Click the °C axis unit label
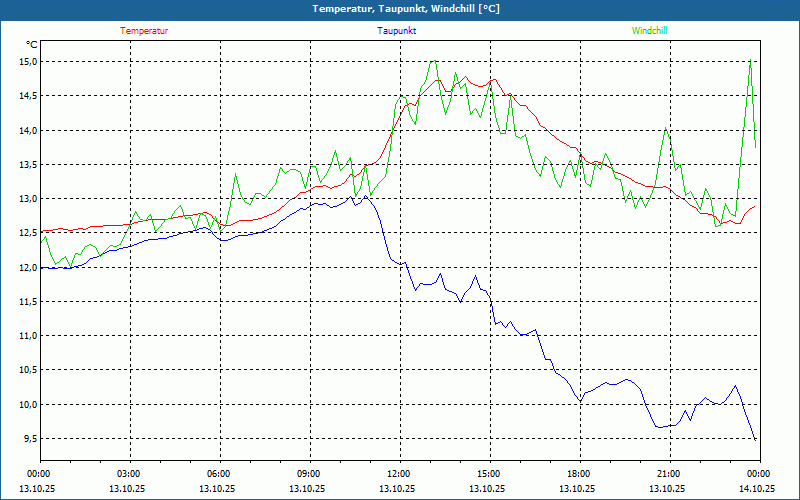 pyautogui.click(x=32, y=45)
